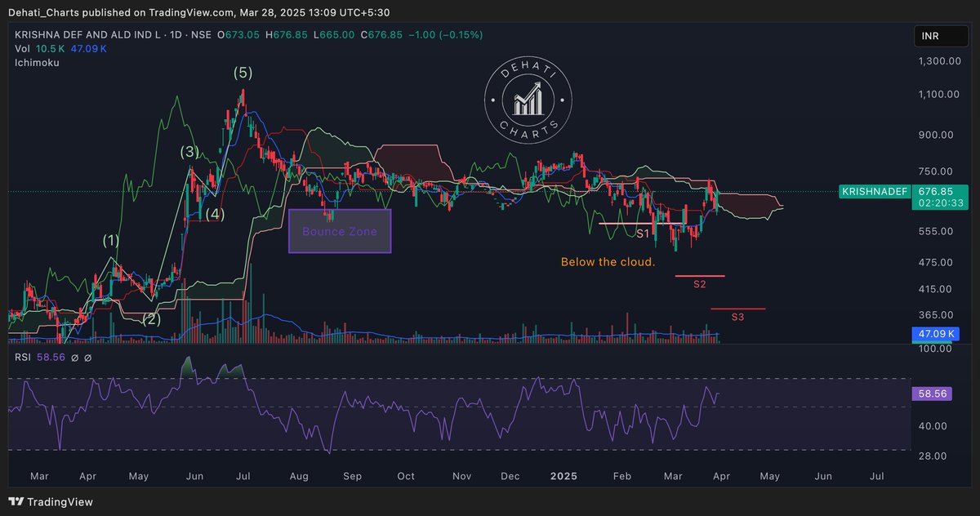Click the open value O673.05
Screen dimensions: 980x516
click(238, 35)
